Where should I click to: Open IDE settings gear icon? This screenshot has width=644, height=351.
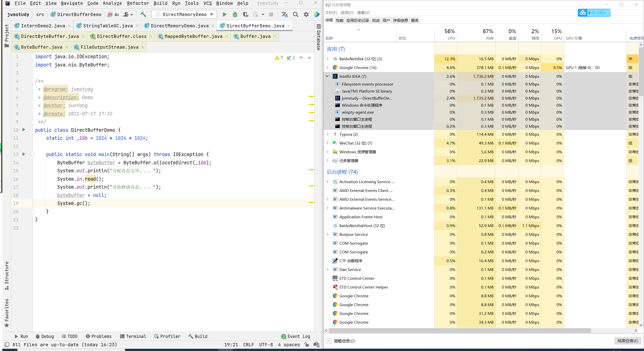click(x=306, y=15)
